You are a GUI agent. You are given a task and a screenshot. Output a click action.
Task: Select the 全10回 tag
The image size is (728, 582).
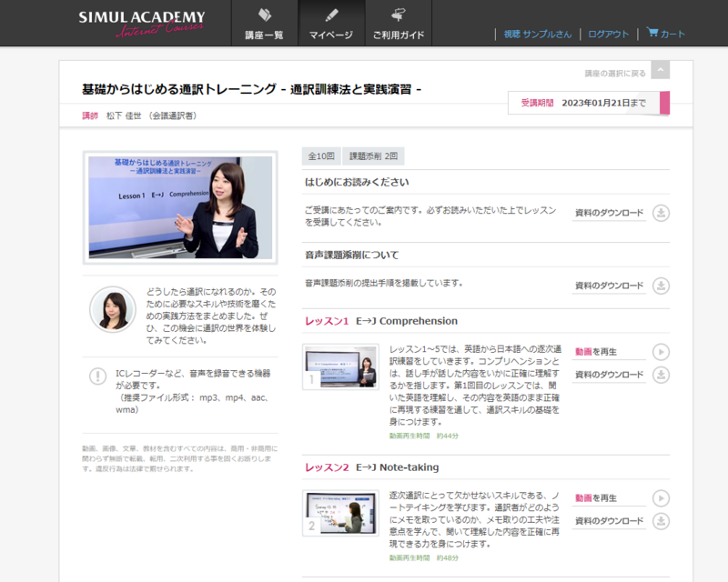tap(321, 156)
